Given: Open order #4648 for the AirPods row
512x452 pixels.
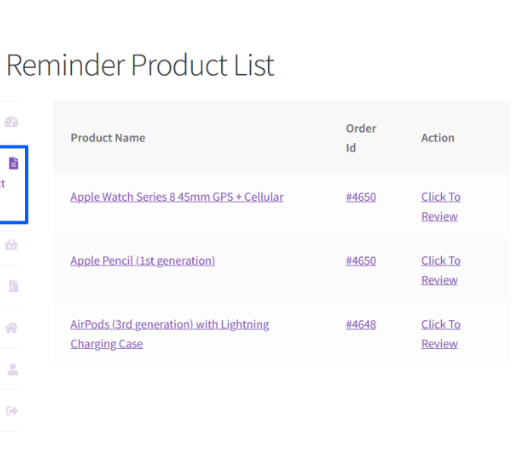Looking at the screenshot, I should click(361, 324).
